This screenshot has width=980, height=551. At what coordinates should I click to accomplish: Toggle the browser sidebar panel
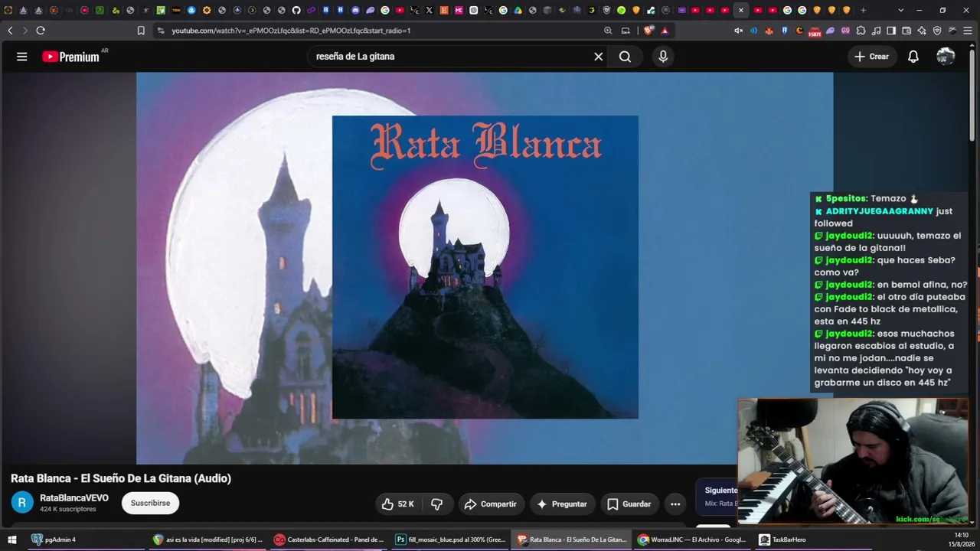pos(891,31)
